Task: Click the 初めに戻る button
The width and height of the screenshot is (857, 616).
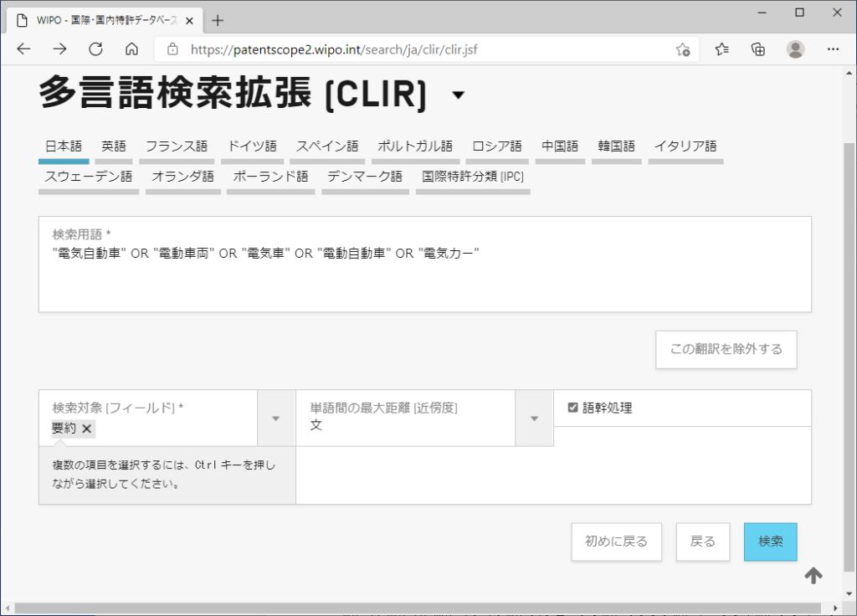Action: tap(616, 542)
